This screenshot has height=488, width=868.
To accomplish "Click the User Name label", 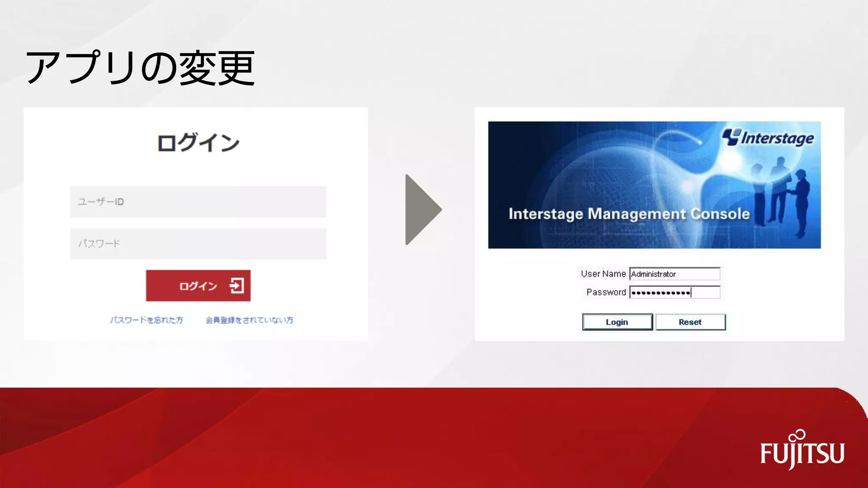I will click(x=603, y=274).
